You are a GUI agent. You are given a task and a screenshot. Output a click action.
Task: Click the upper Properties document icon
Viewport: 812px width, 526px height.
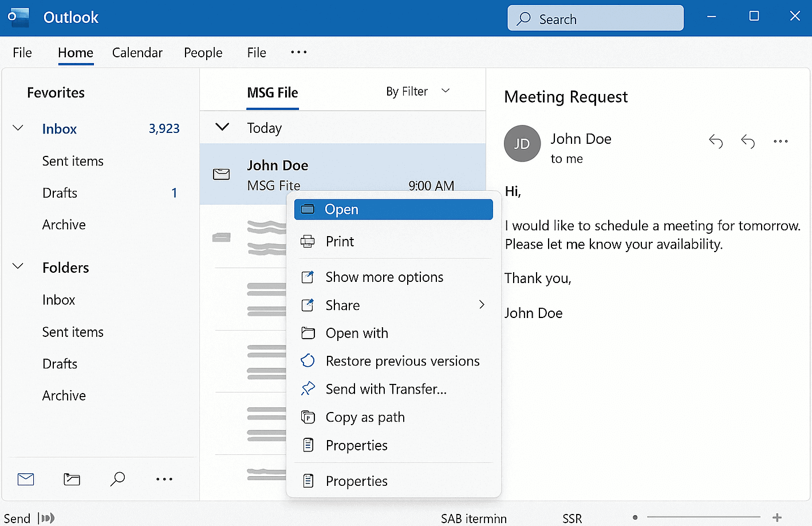308,445
